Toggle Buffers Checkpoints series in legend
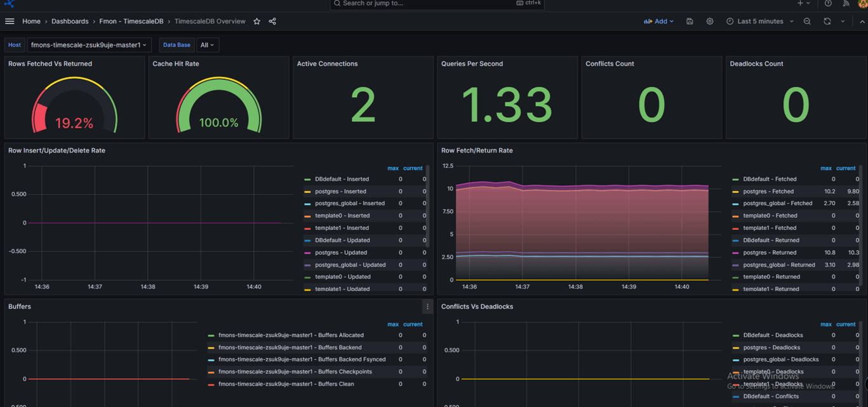The image size is (868, 407). tap(295, 372)
